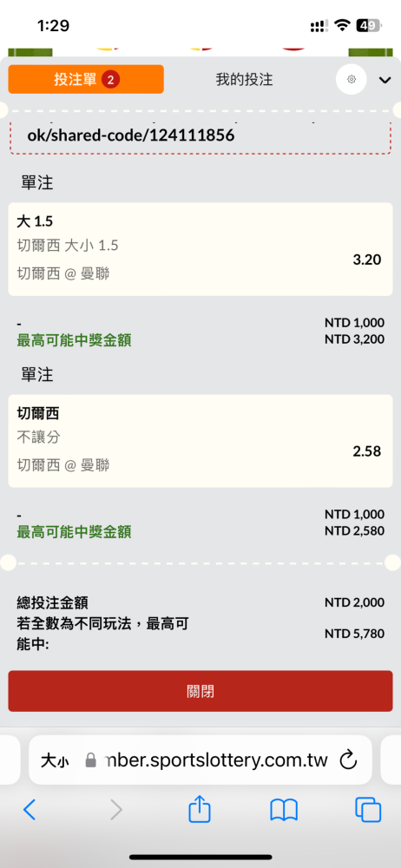Tap the padlock icon in address bar

coord(91,760)
